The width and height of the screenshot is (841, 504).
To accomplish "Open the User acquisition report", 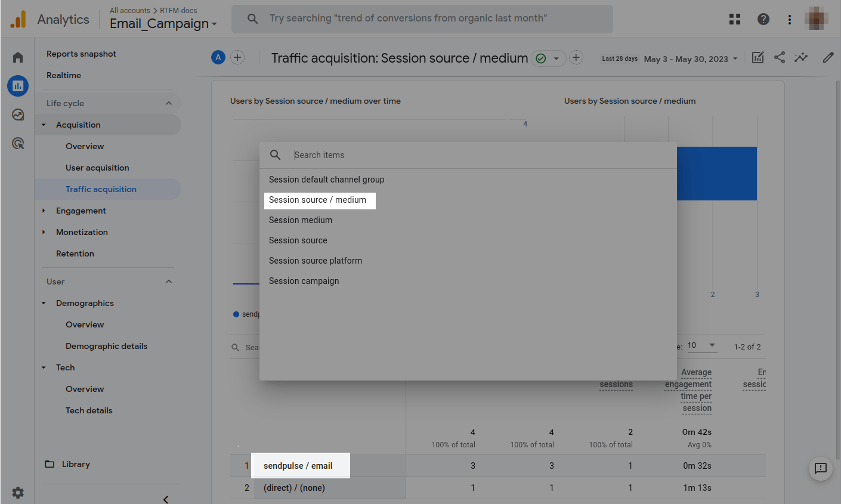I will 97,168.
